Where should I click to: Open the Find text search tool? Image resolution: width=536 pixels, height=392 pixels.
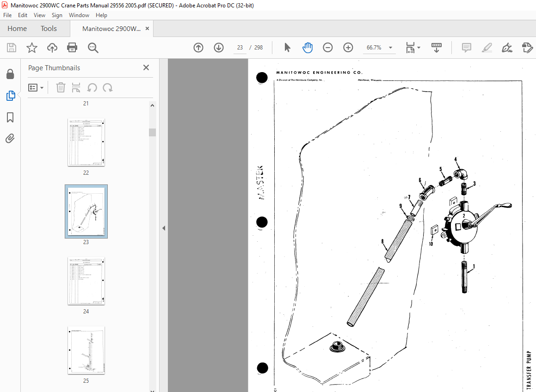pyautogui.click(x=93, y=48)
